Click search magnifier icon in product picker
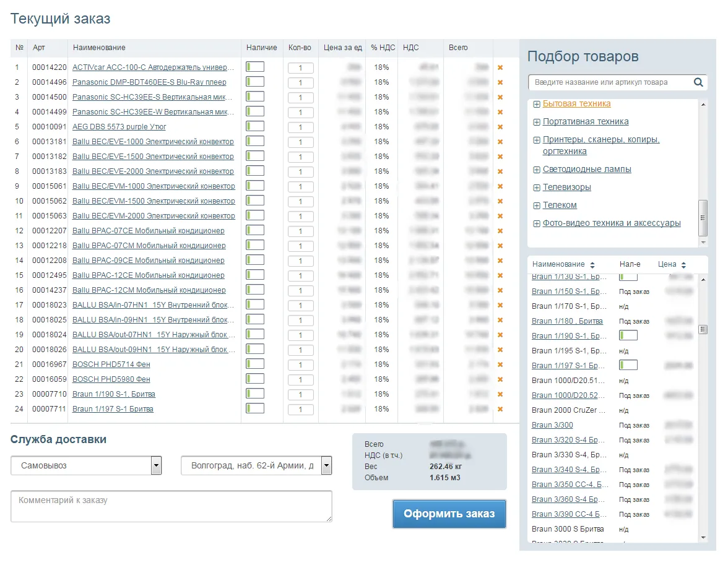 pyautogui.click(x=698, y=82)
